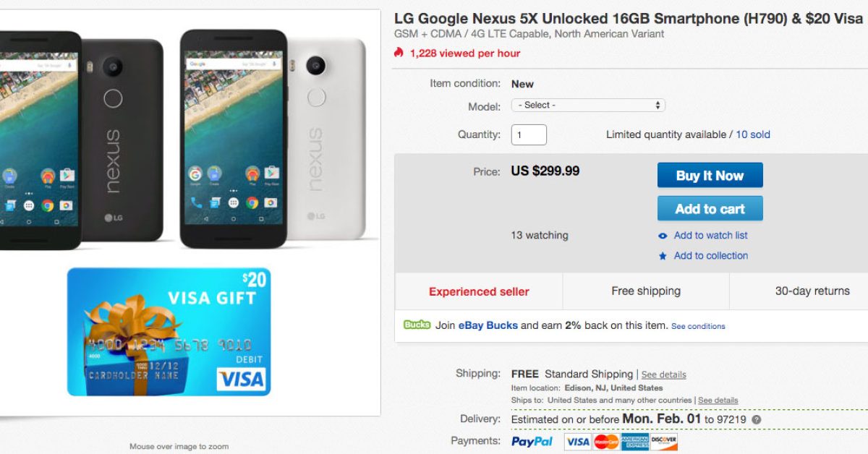Viewport: 868px width, 454px height.
Task: Click the black Nexus 5X product image
Action: pos(80,137)
